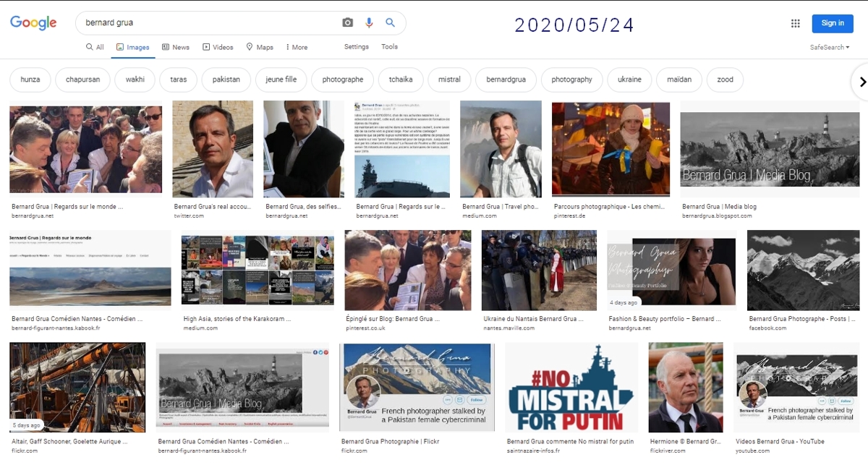The height and width of the screenshot is (465, 868).
Task: Click the camera search by image icon
Action: [x=348, y=23]
